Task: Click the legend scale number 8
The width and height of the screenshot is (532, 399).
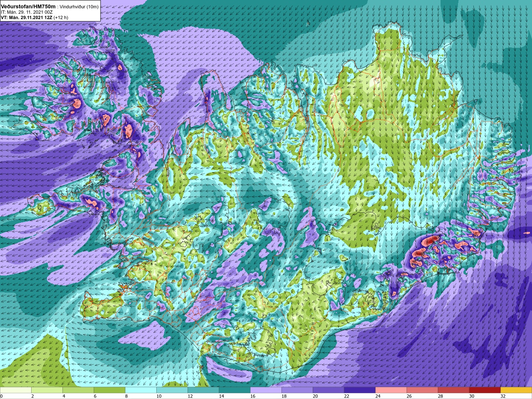Action: [x=126, y=396]
